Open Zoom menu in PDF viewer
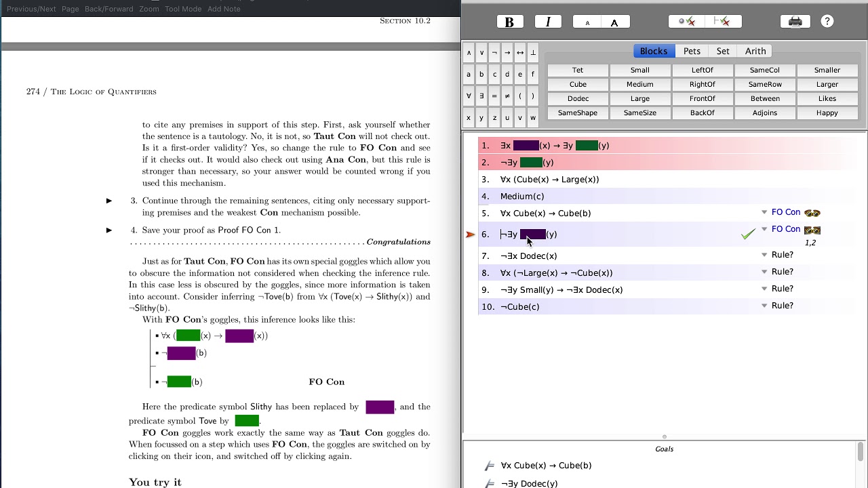Viewport: 868px width, 488px height. pos(149,9)
